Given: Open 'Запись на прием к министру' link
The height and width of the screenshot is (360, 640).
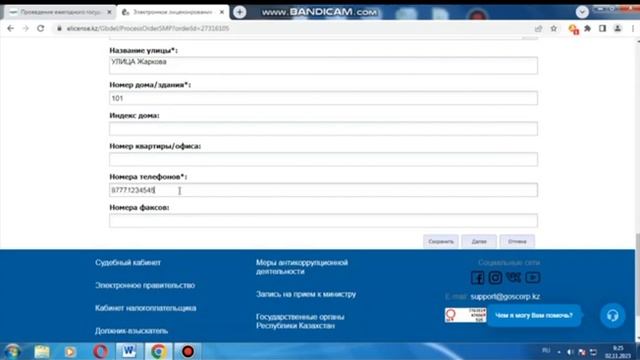Looking at the screenshot, I should 306,294.
